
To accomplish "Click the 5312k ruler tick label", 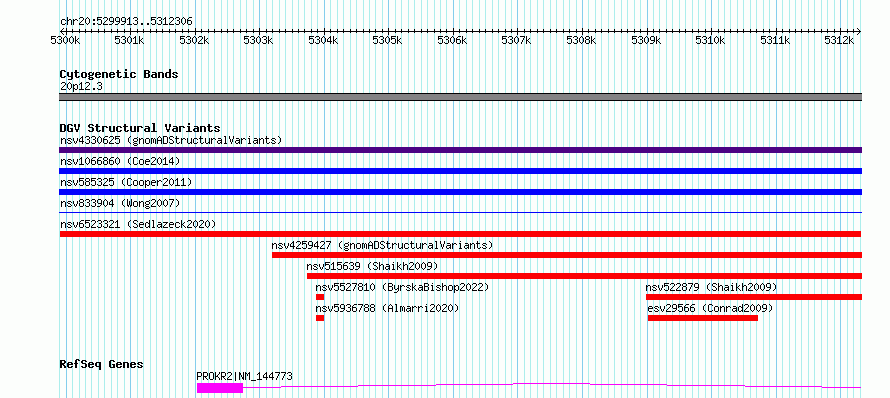I will coord(839,40).
